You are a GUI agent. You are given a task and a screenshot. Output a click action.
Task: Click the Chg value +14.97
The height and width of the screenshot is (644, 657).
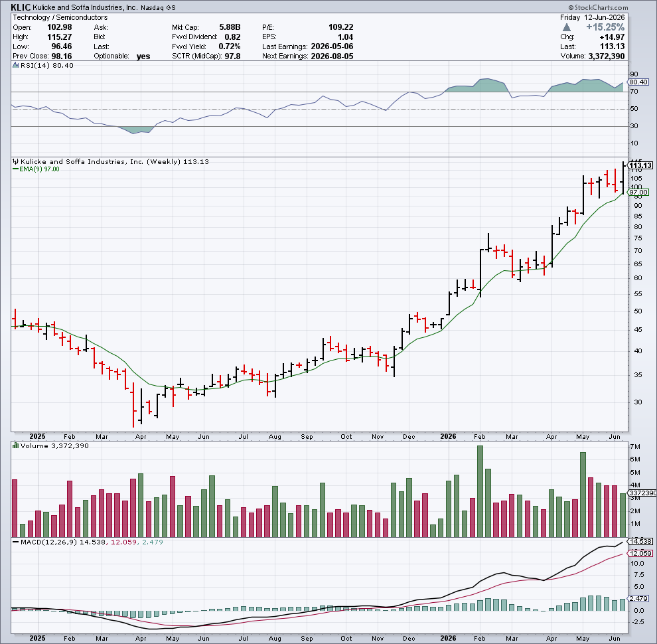[x=612, y=37]
